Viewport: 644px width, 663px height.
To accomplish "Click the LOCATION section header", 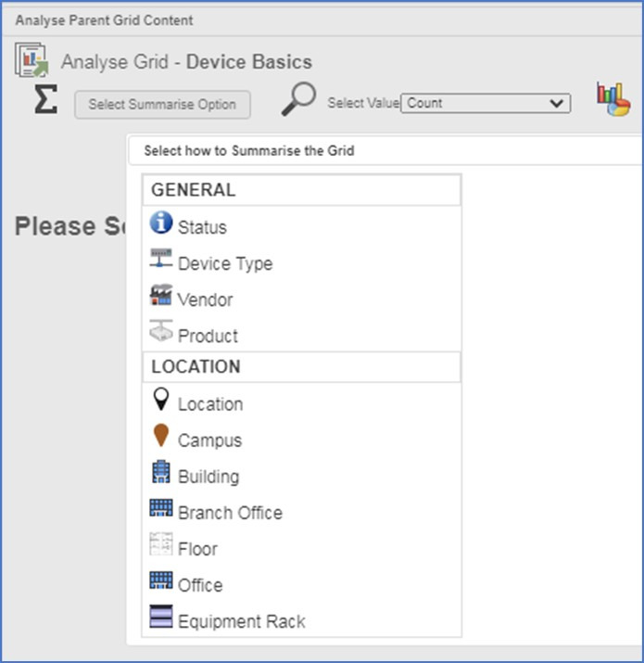I will click(302, 366).
